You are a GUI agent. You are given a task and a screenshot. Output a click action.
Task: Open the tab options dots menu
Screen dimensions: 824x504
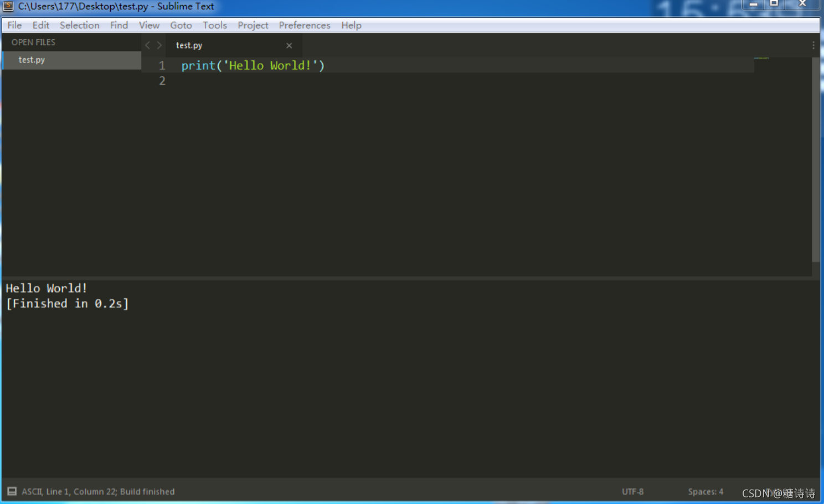813,45
